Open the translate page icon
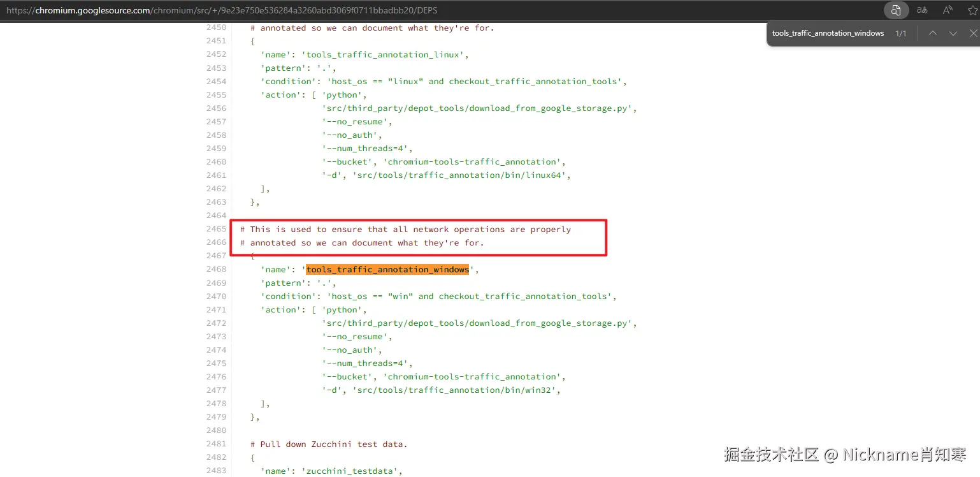The image size is (980, 477). coord(922,10)
